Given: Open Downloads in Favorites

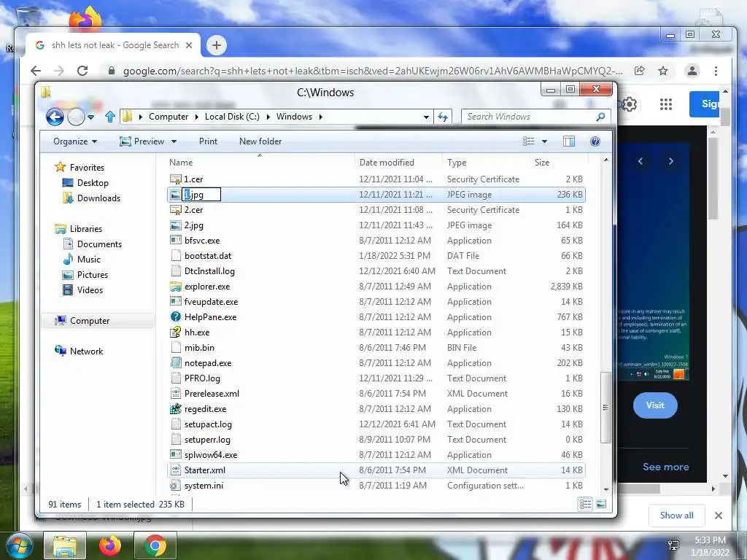Looking at the screenshot, I should click(x=91, y=198).
